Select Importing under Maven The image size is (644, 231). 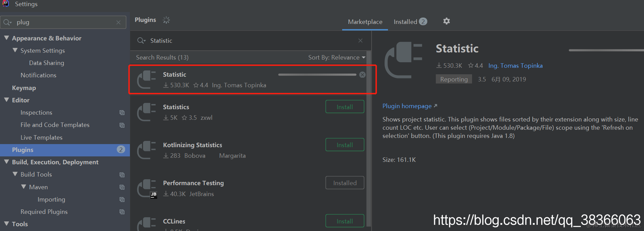pos(51,200)
